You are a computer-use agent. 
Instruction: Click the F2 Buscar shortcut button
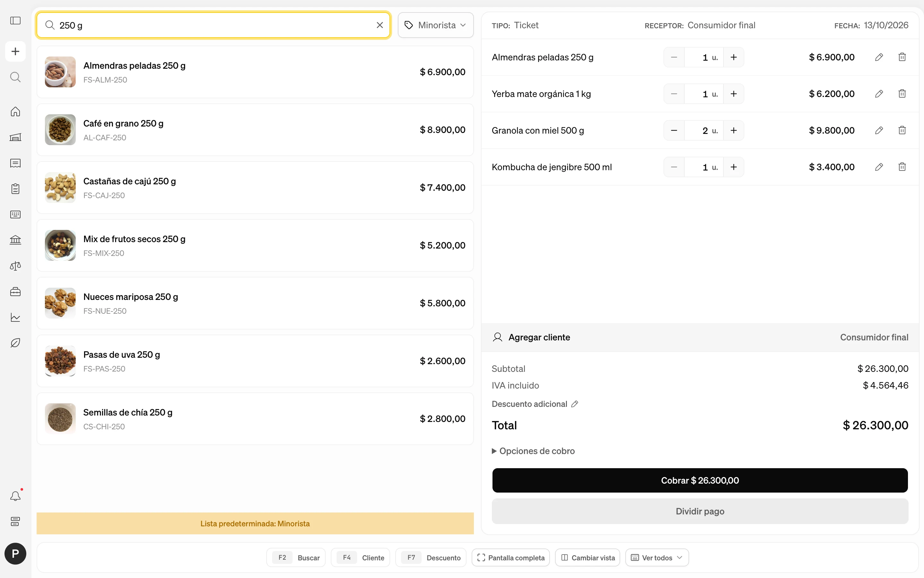[x=296, y=558]
